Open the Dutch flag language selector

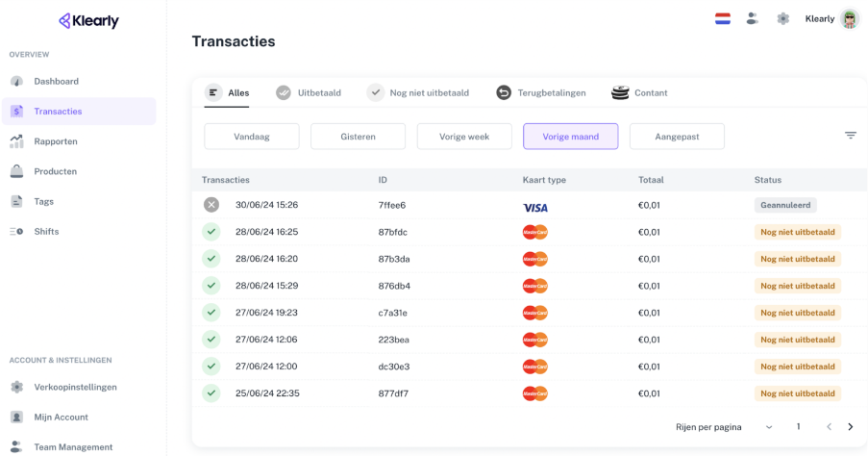point(723,19)
